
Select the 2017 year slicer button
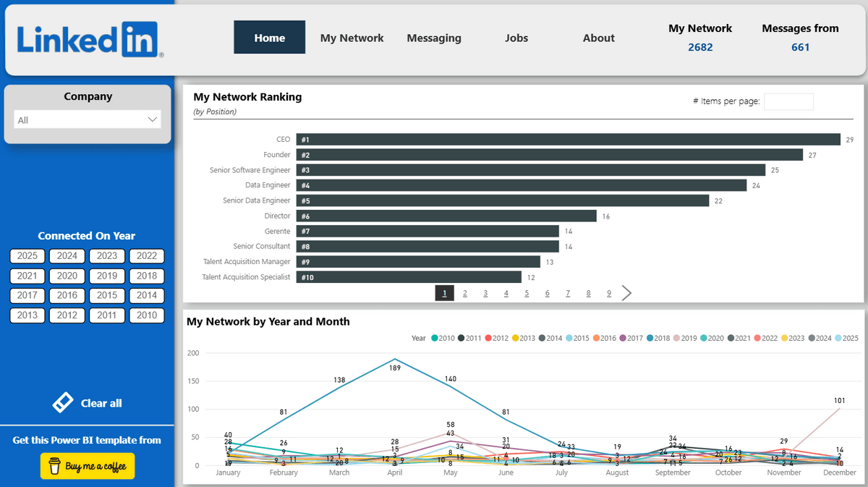coord(27,295)
